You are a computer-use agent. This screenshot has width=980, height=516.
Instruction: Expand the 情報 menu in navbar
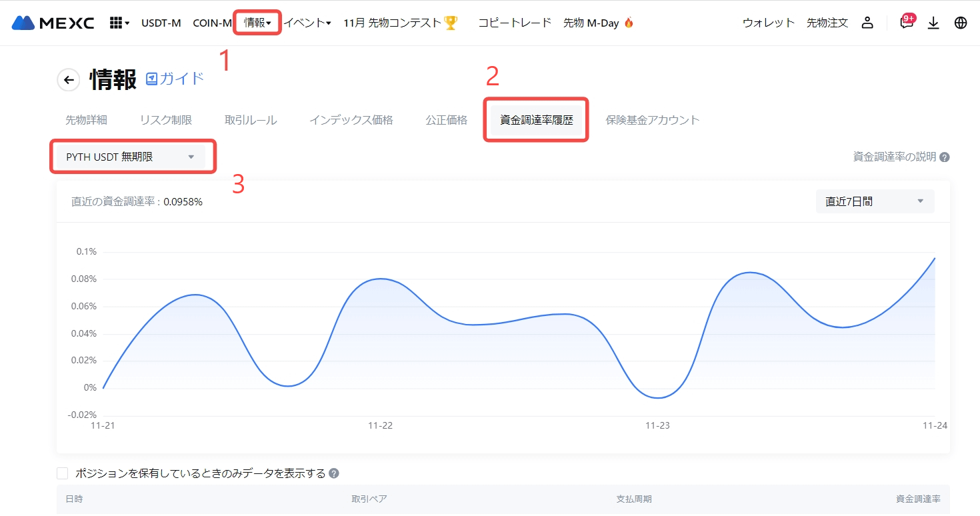[x=257, y=23]
